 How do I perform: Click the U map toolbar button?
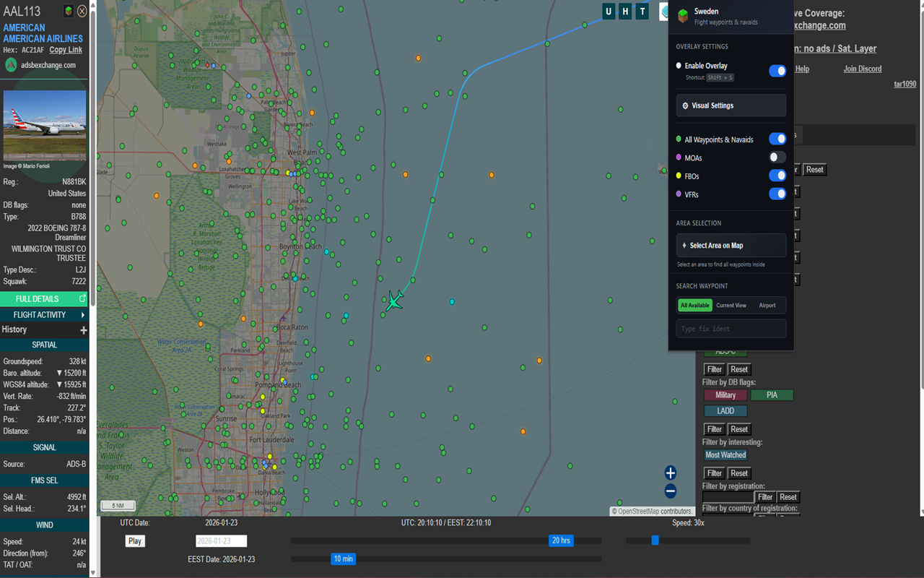coord(609,11)
